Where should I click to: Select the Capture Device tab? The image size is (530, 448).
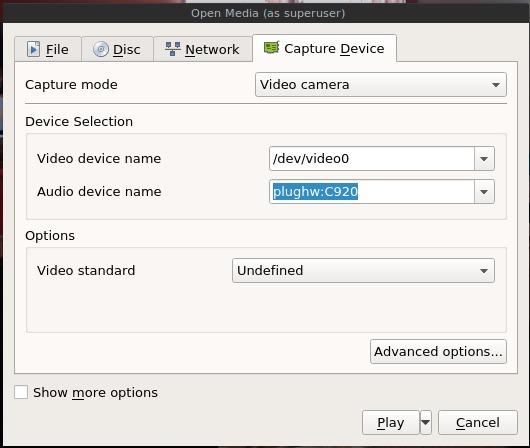[324, 48]
